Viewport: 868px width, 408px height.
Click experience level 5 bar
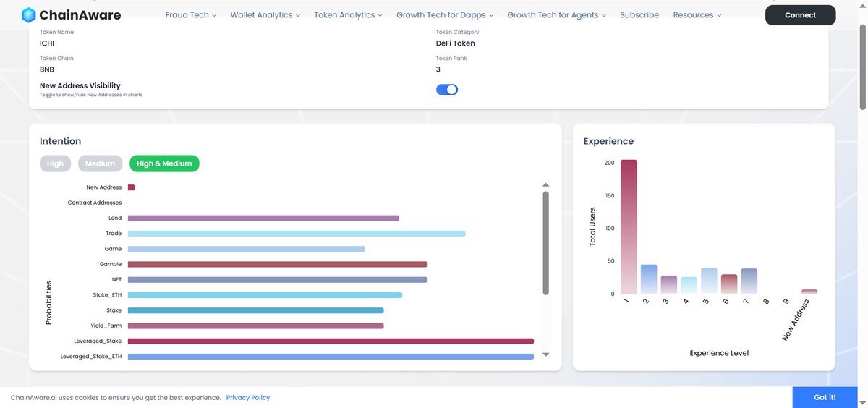[710, 281]
